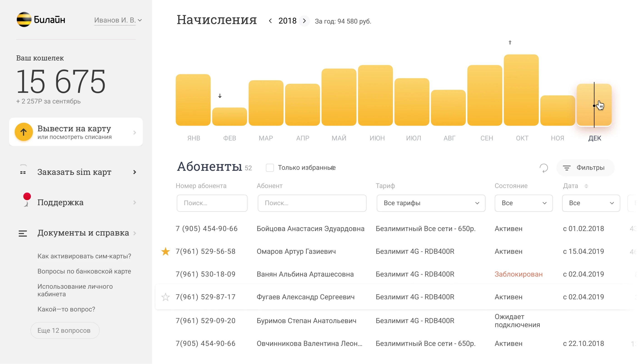Click Заблокирован status text
Screen dimensions: 638x364
(x=518, y=274)
